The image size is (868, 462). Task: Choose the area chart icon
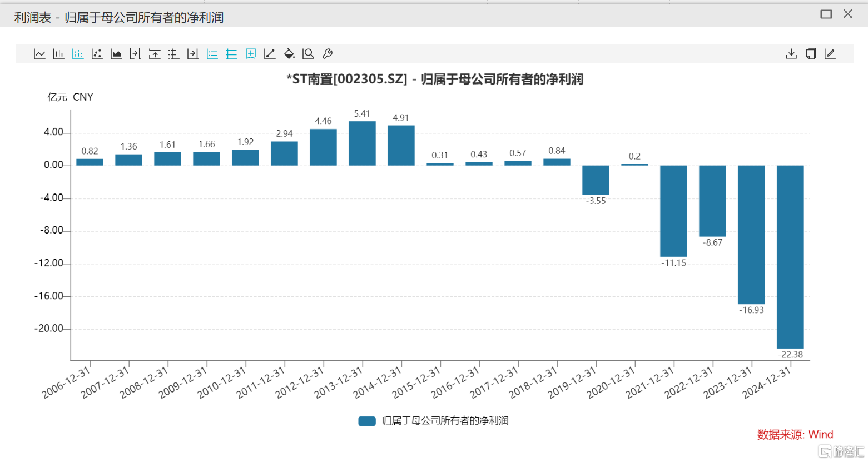(x=116, y=54)
